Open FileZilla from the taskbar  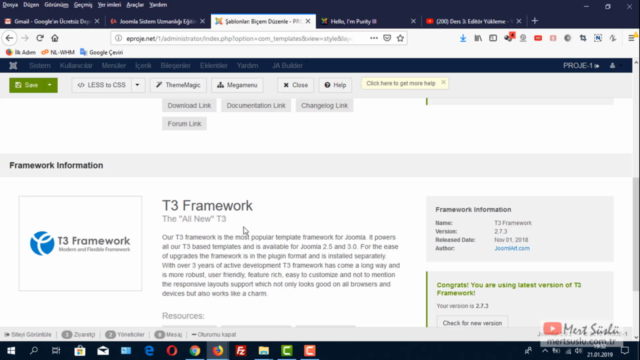point(241,351)
